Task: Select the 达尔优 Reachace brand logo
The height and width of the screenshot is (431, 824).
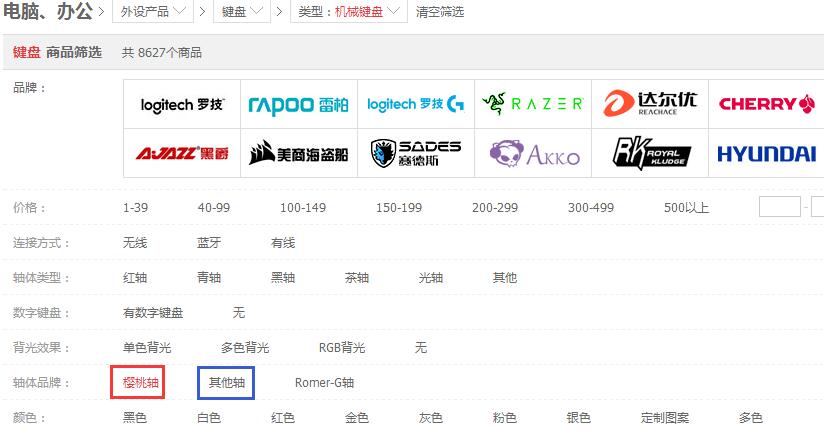Action: point(650,104)
